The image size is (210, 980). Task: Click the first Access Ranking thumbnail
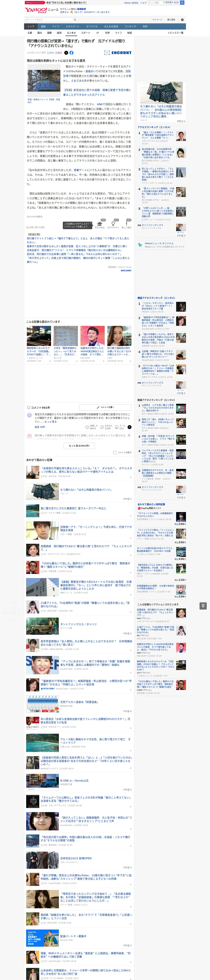pos(181,136)
